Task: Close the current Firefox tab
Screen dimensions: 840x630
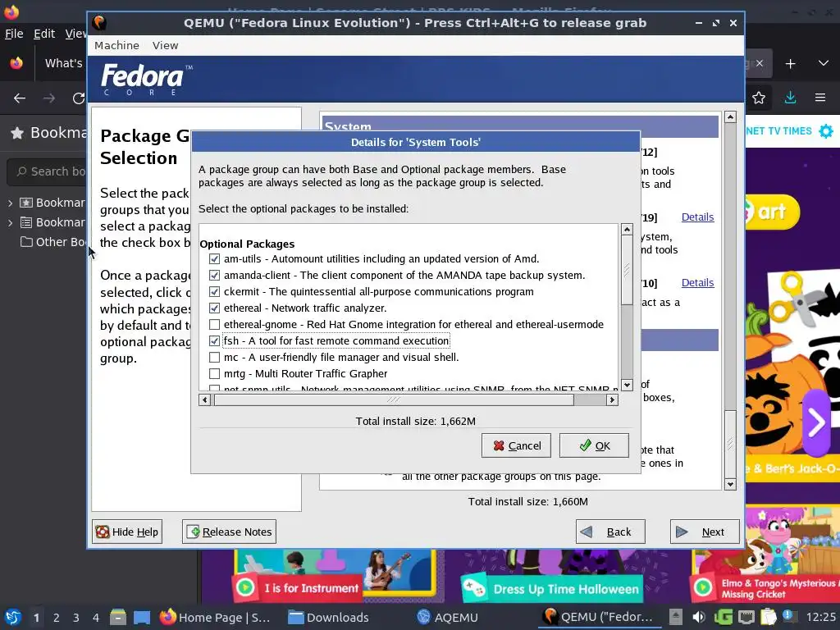Action: pos(760,63)
